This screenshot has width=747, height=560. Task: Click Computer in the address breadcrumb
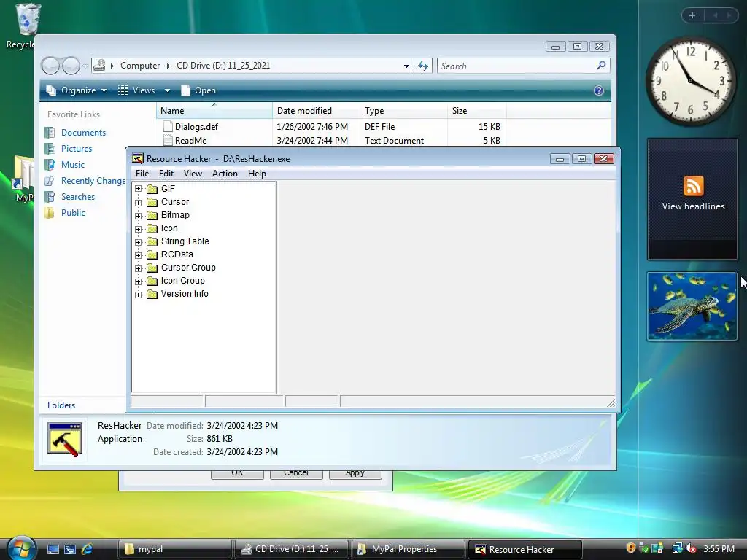tap(139, 65)
